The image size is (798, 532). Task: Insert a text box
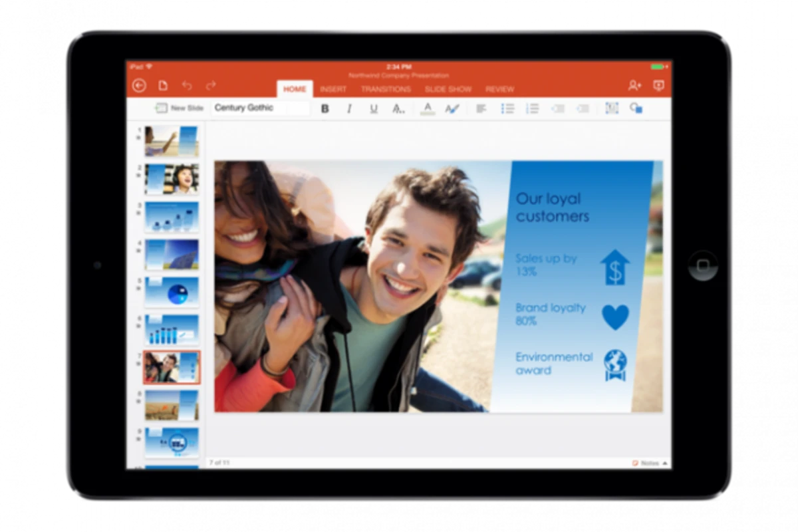[612, 108]
